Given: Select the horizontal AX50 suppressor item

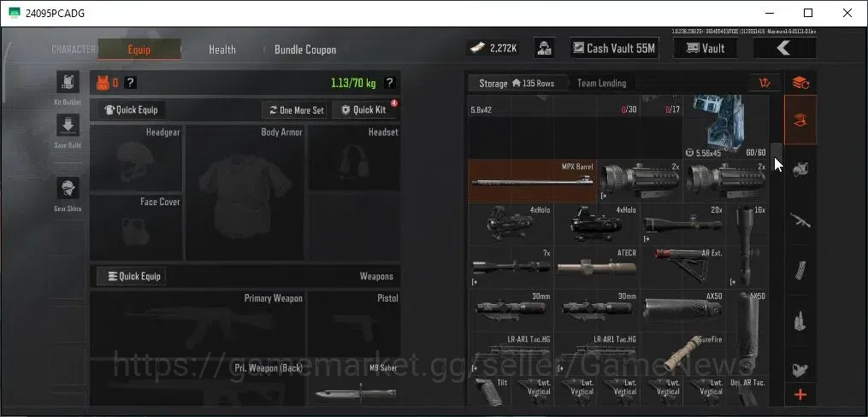Looking at the screenshot, I should coord(682,309).
